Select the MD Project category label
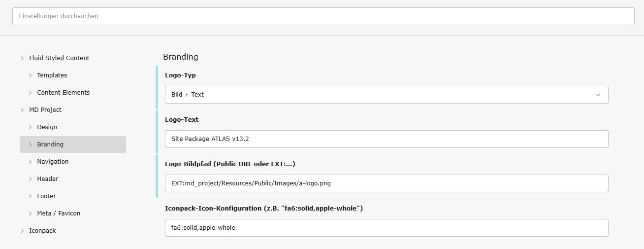The image size is (644, 249). point(45,110)
